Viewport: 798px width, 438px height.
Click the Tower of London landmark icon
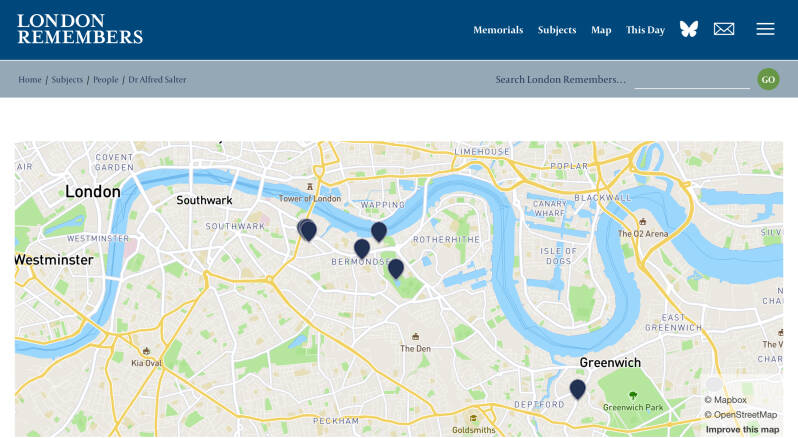[309, 187]
